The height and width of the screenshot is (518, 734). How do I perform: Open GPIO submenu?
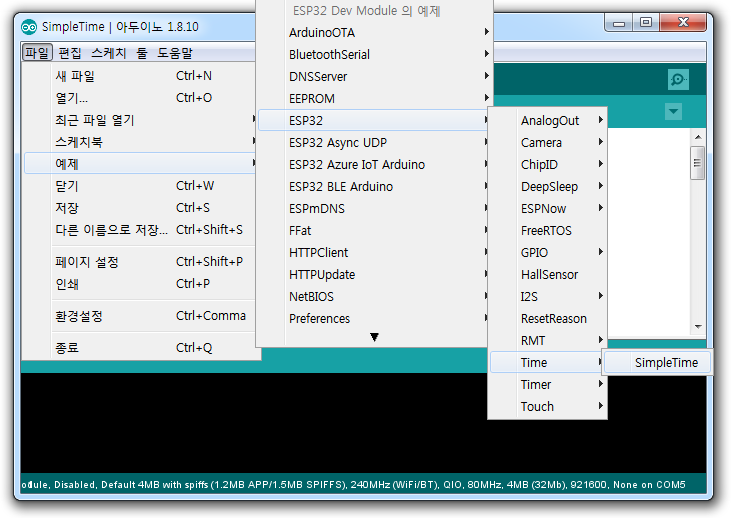click(x=547, y=252)
